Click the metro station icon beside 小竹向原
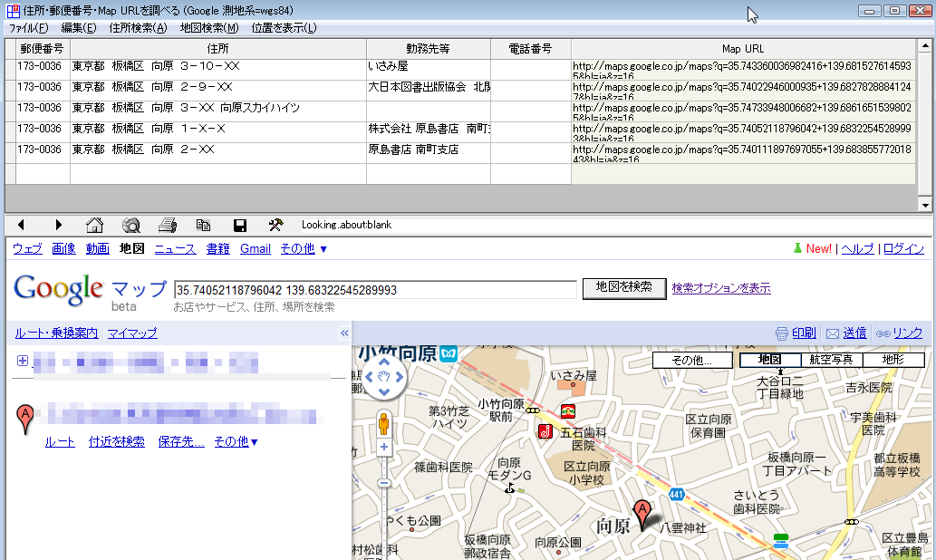This screenshot has height=560, width=936. (449, 354)
